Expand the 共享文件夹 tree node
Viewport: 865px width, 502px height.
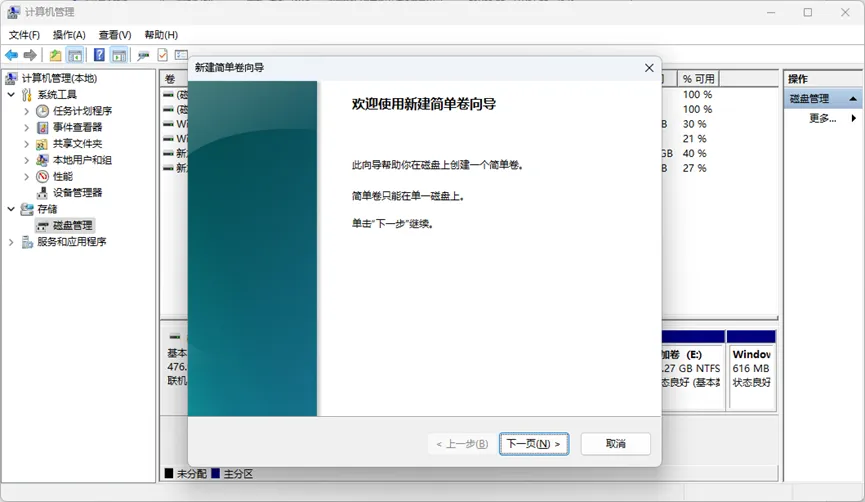pos(27,144)
